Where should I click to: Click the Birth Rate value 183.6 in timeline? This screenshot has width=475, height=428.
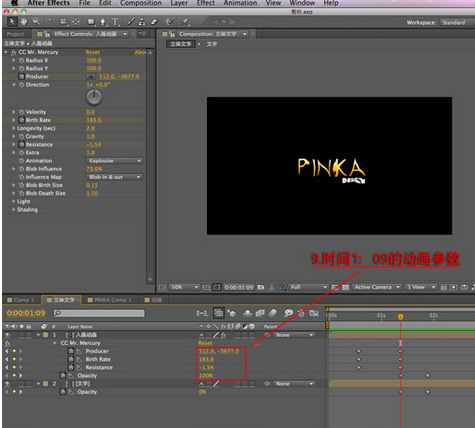tap(206, 359)
